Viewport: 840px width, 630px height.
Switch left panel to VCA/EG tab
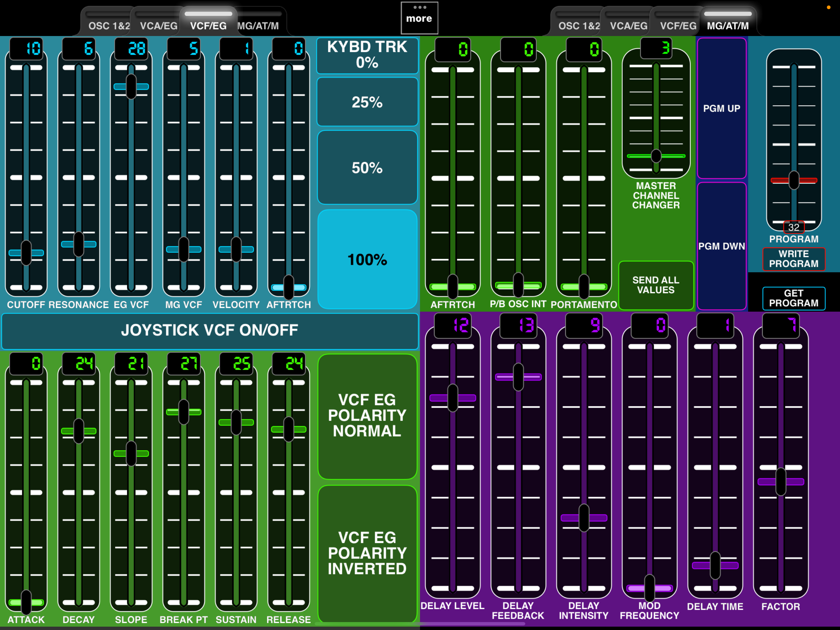tap(159, 22)
